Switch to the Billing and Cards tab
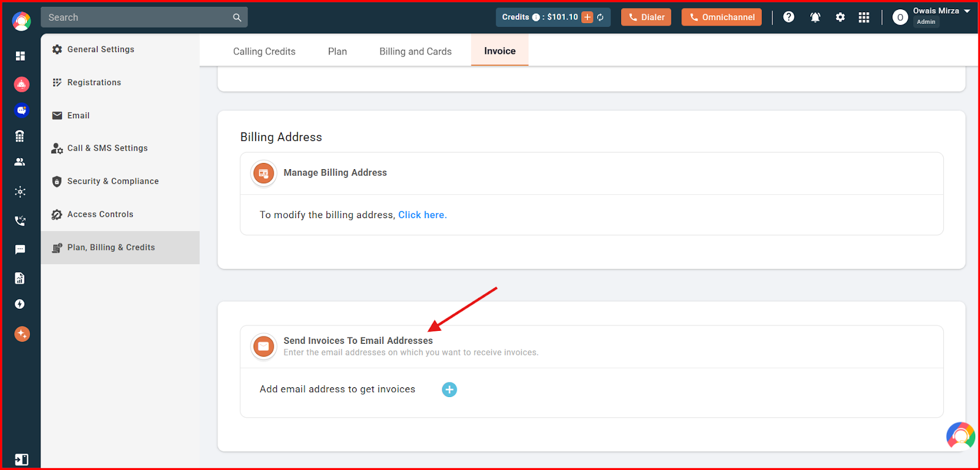 point(415,51)
